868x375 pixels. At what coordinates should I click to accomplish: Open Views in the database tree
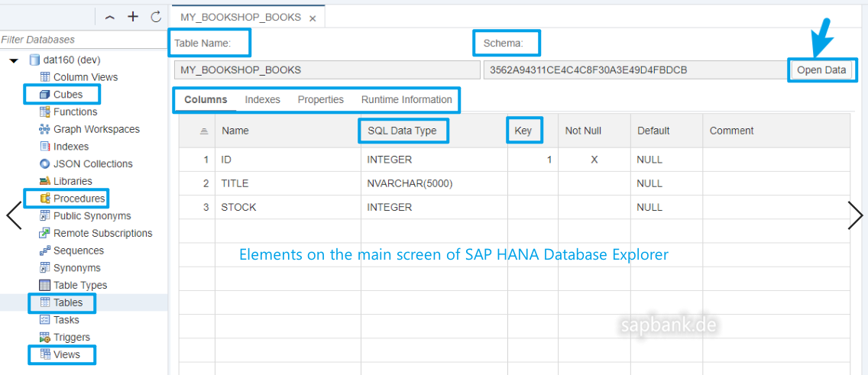[x=66, y=355]
